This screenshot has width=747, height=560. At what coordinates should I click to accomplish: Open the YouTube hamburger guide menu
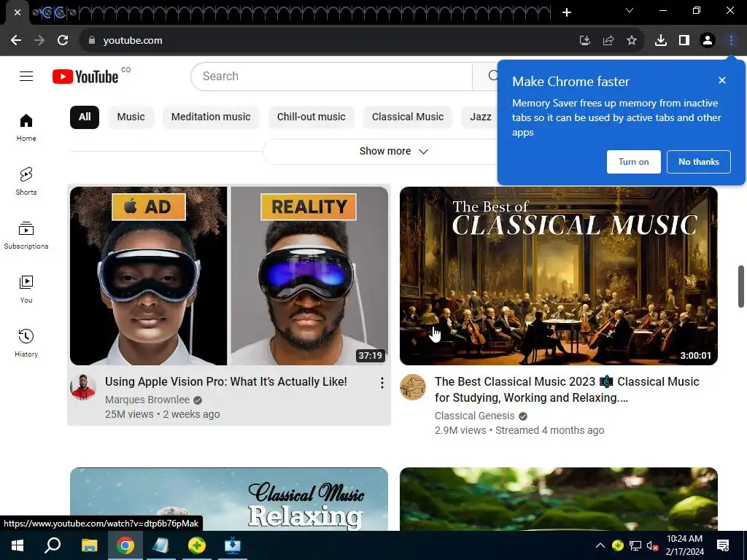pyautogui.click(x=26, y=76)
